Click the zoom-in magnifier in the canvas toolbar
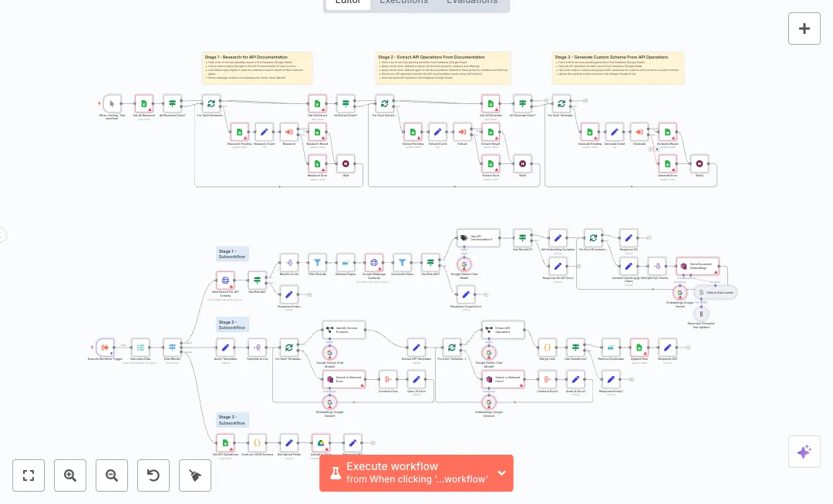Image resolution: width=833 pixels, height=504 pixels. tap(70, 475)
